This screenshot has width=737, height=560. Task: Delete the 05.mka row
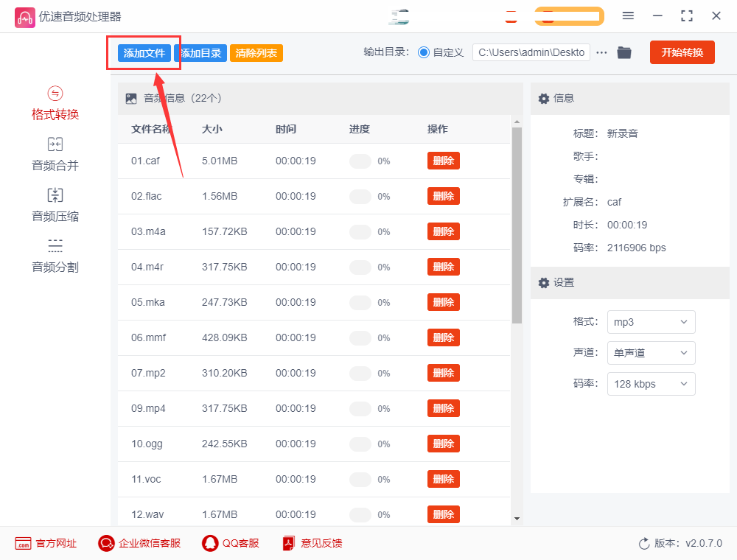coord(443,302)
